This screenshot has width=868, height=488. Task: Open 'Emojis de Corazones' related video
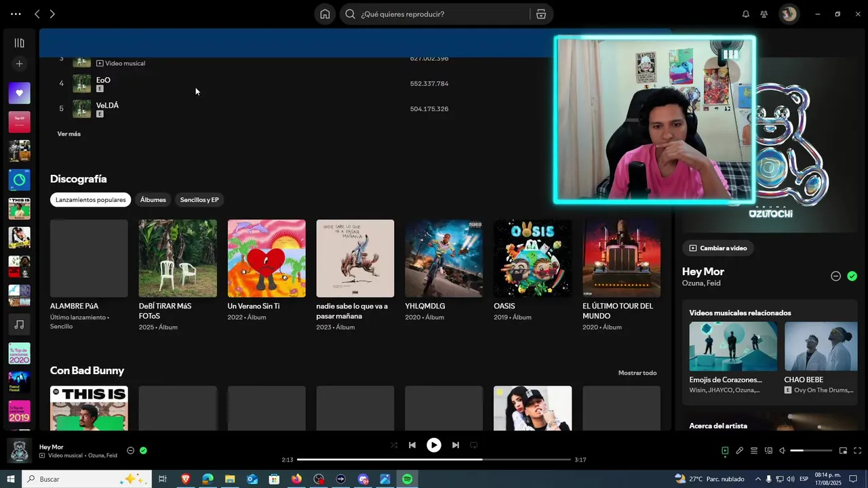734,357
